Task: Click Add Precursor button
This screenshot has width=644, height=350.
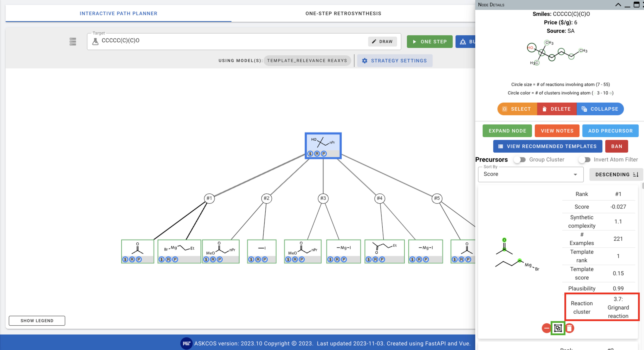Action: (610, 131)
